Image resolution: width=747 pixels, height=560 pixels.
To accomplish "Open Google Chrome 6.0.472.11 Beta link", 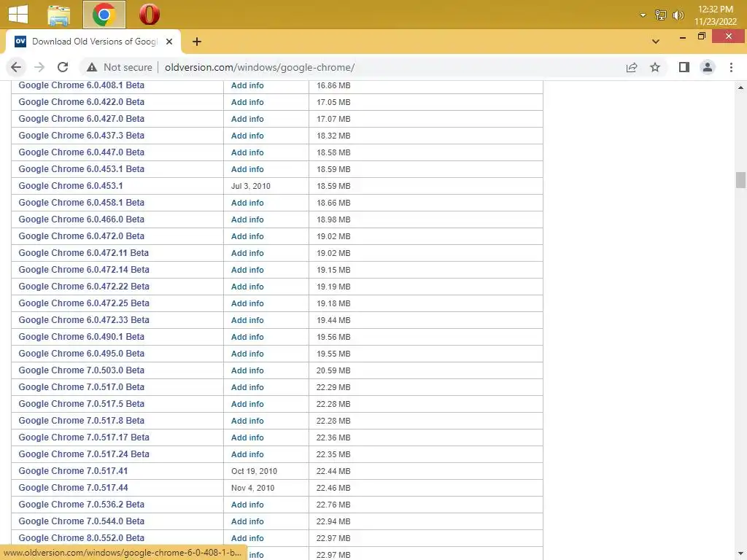I will point(83,252).
